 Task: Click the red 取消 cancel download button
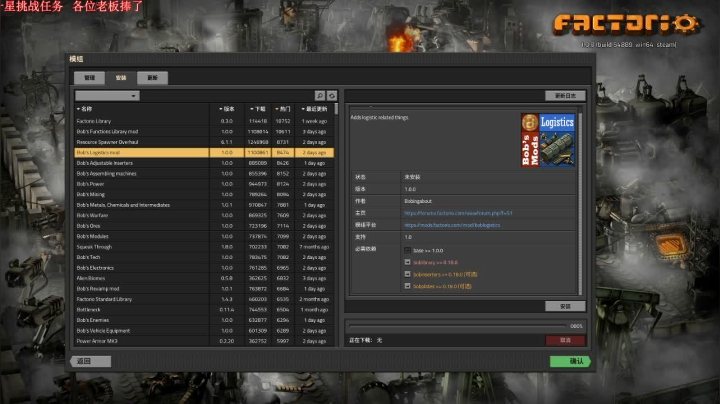pos(565,340)
